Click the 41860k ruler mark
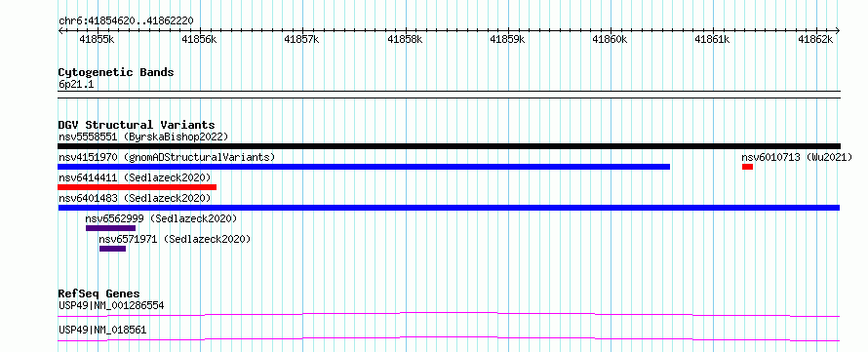The height and width of the screenshot is (352, 868). point(611,39)
